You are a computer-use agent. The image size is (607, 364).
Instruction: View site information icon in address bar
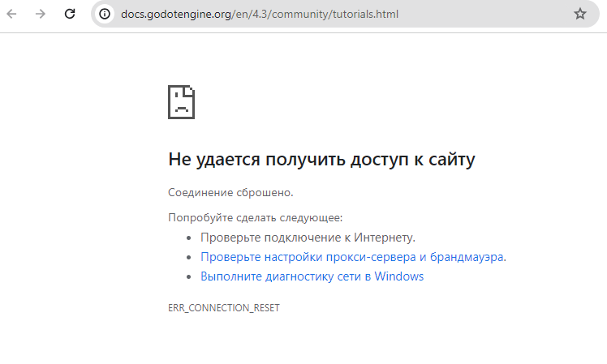pos(105,15)
